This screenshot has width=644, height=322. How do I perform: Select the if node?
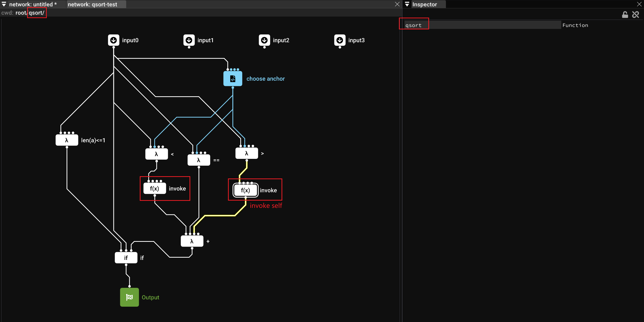pos(126,258)
